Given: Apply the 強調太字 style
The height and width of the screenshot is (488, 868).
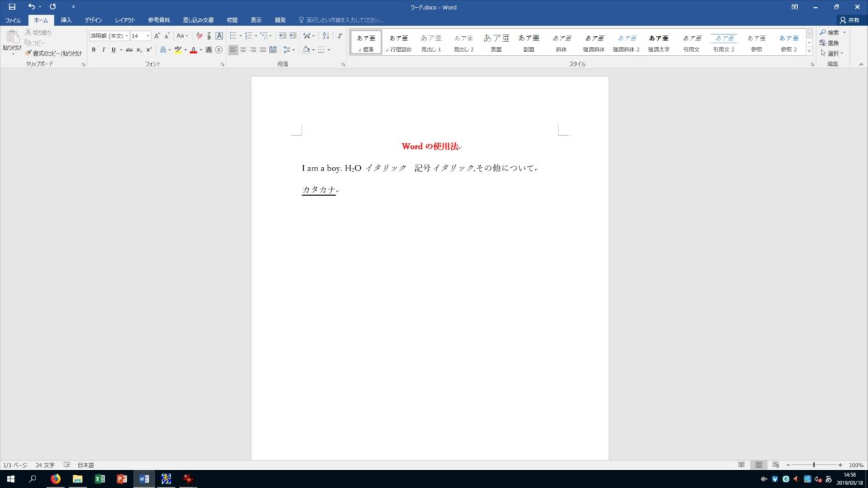Looking at the screenshot, I should click(659, 43).
